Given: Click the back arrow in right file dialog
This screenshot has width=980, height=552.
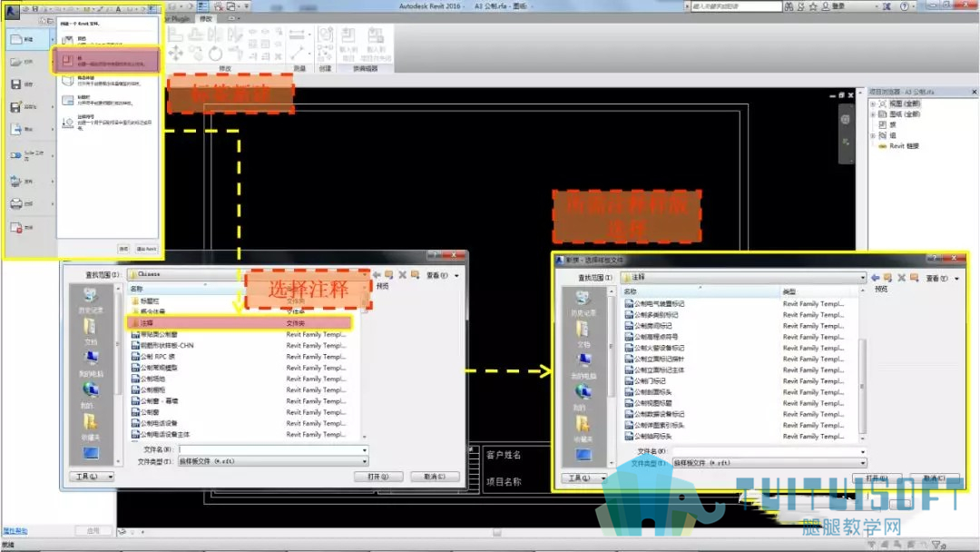Looking at the screenshot, I should [x=875, y=278].
